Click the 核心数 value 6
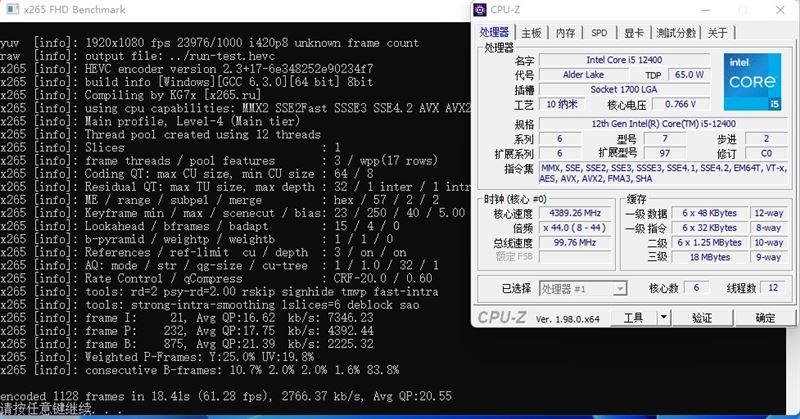 pos(696,288)
